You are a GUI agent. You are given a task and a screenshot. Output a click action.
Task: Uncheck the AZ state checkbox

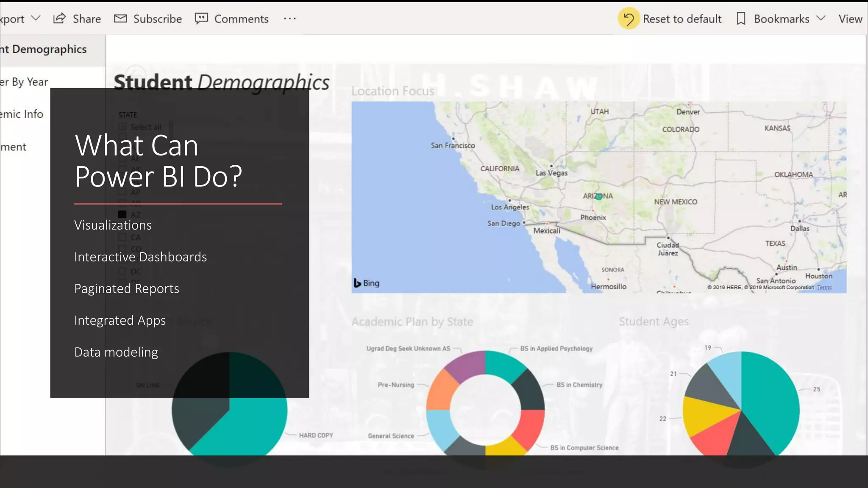pos(122,214)
